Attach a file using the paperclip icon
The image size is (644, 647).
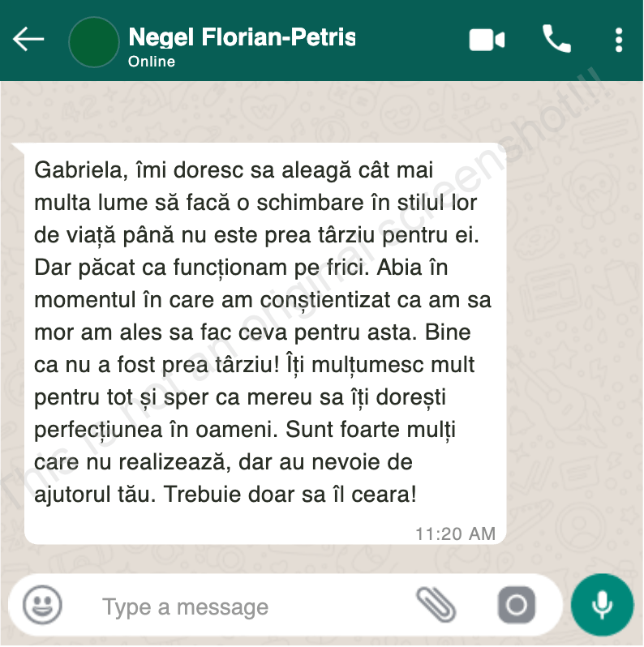436,605
